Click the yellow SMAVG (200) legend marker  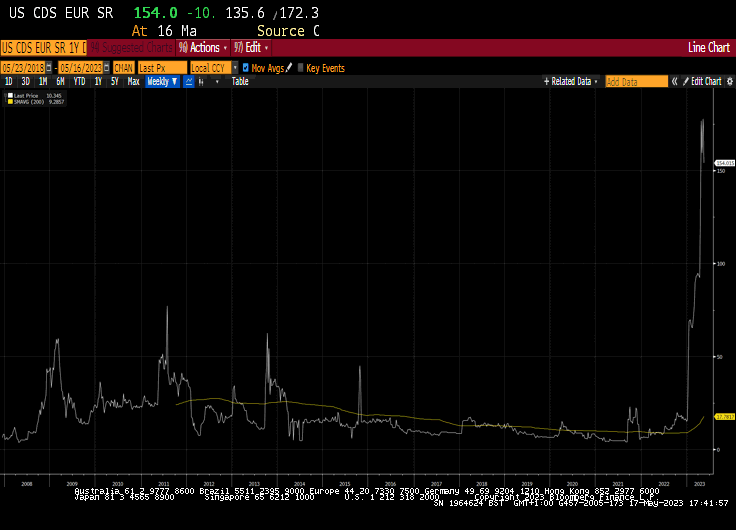10,101
